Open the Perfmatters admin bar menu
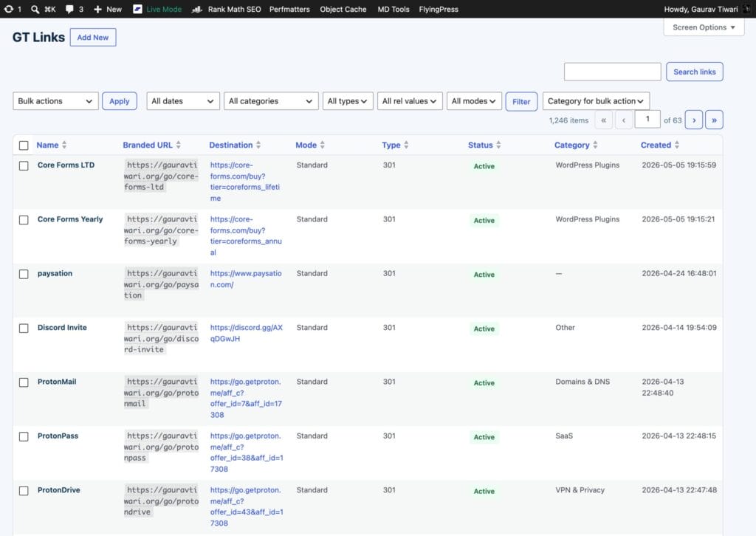This screenshot has width=756, height=536. click(x=289, y=9)
